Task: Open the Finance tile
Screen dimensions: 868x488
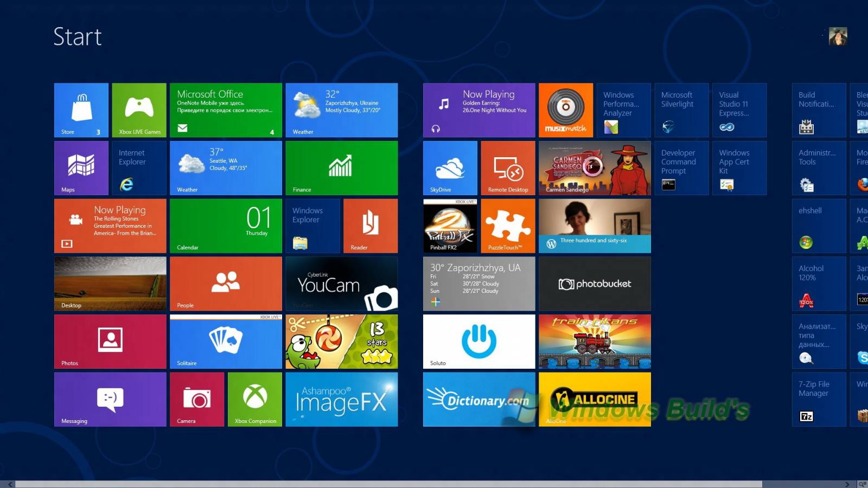Action: click(x=342, y=168)
